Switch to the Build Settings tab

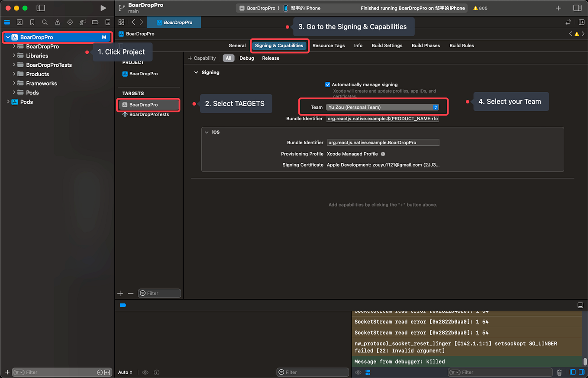387,45
